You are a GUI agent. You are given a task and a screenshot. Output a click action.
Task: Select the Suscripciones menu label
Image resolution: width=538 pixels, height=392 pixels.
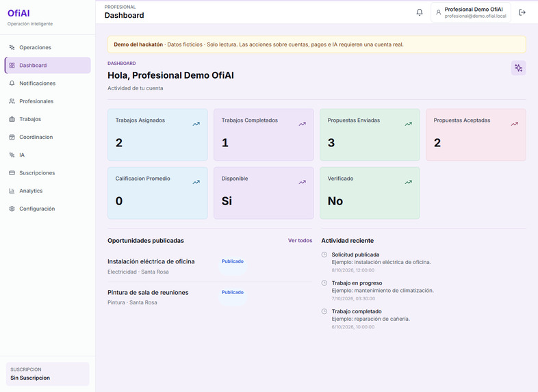(x=37, y=173)
